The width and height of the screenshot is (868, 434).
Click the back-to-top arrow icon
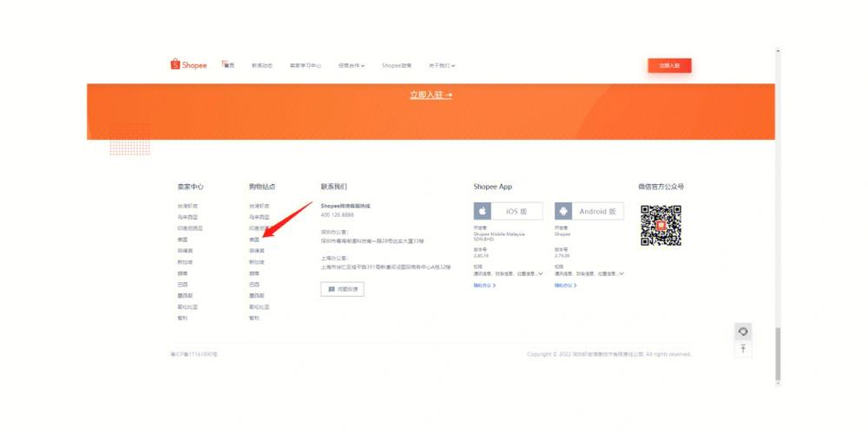tap(743, 348)
